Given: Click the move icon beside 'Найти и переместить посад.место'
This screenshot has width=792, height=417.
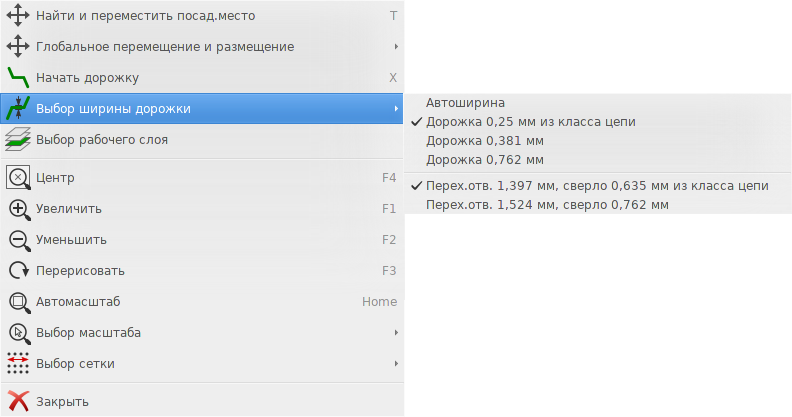Looking at the screenshot, I should pyautogui.click(x=18, y=16).
